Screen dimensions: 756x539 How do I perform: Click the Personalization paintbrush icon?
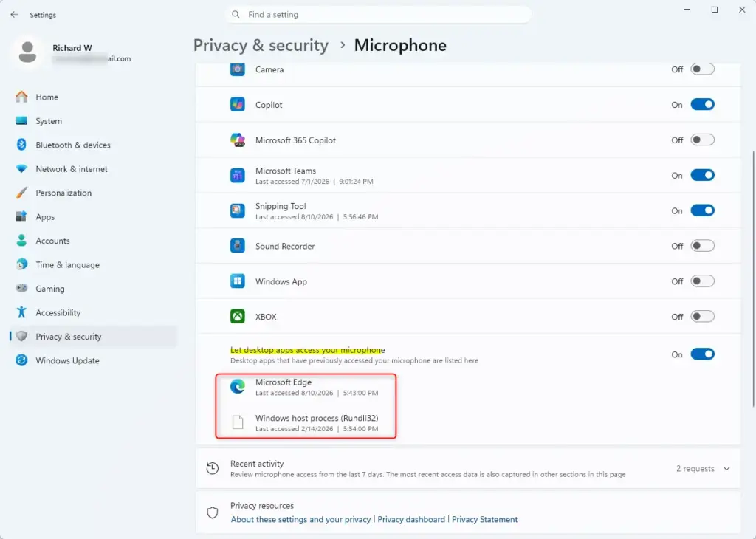(21, 193)
